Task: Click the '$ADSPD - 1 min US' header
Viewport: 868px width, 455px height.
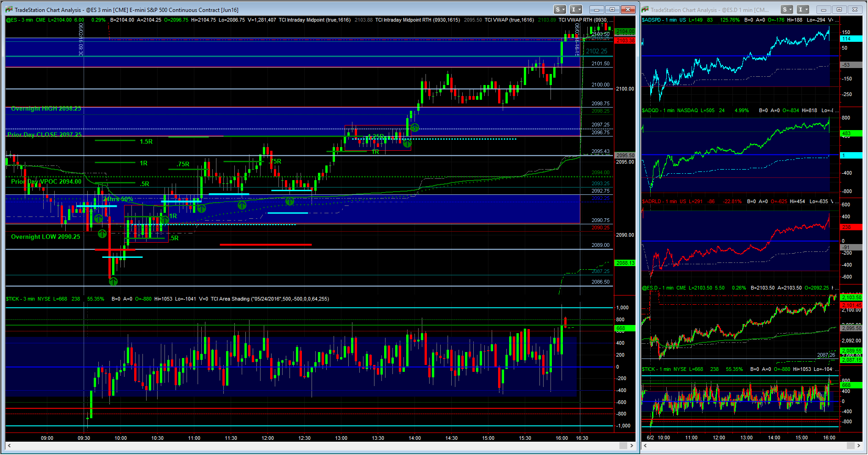Action: pos(664,20)
